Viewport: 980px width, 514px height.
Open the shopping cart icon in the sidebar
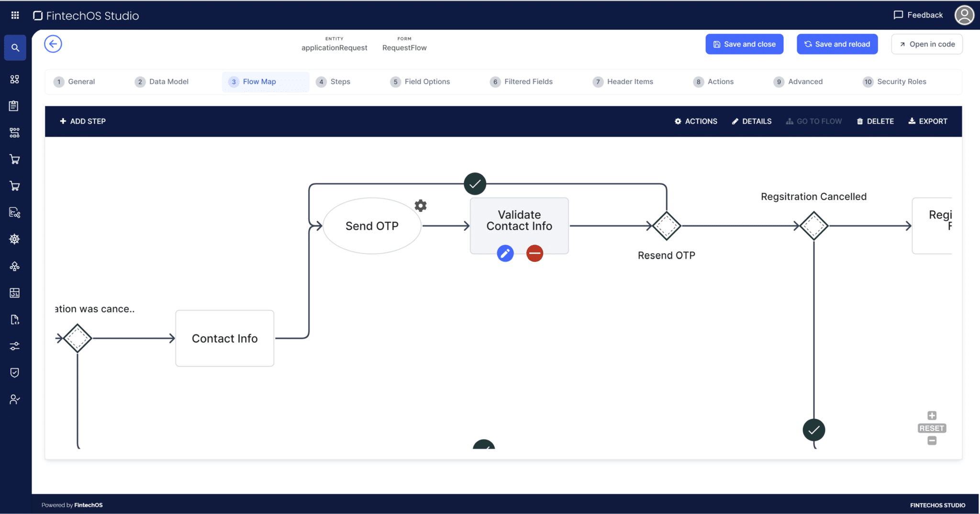(x=15, y=159)
